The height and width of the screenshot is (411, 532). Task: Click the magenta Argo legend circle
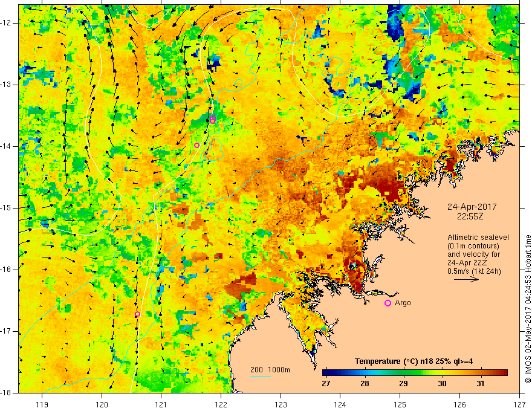tap(388, 303)
